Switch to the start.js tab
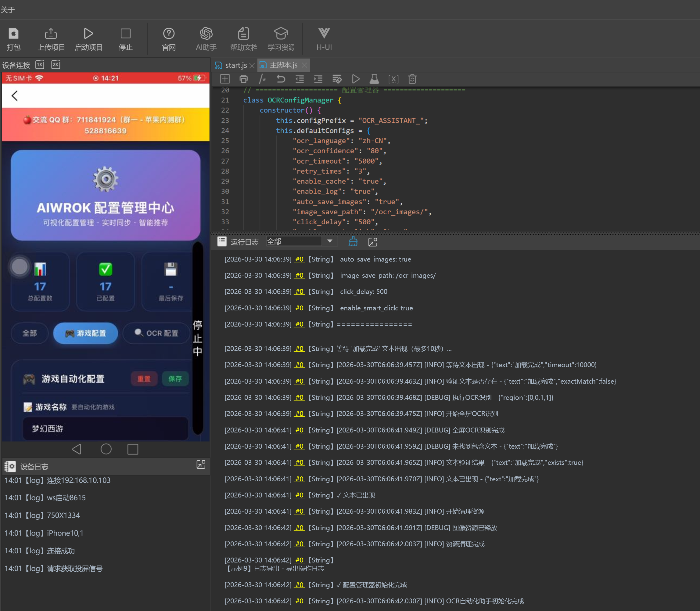The width and height of the screenshot is (700, 611). click(x=235, y=65)
